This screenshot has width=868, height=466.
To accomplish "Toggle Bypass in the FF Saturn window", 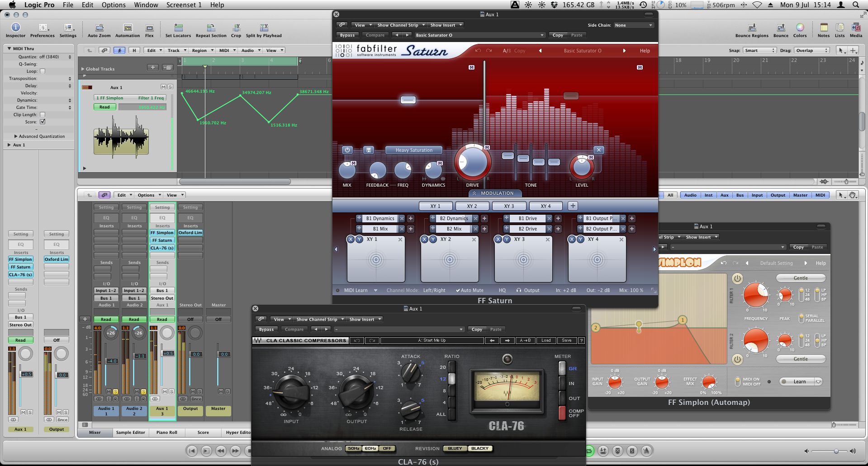I will point(347,35).
